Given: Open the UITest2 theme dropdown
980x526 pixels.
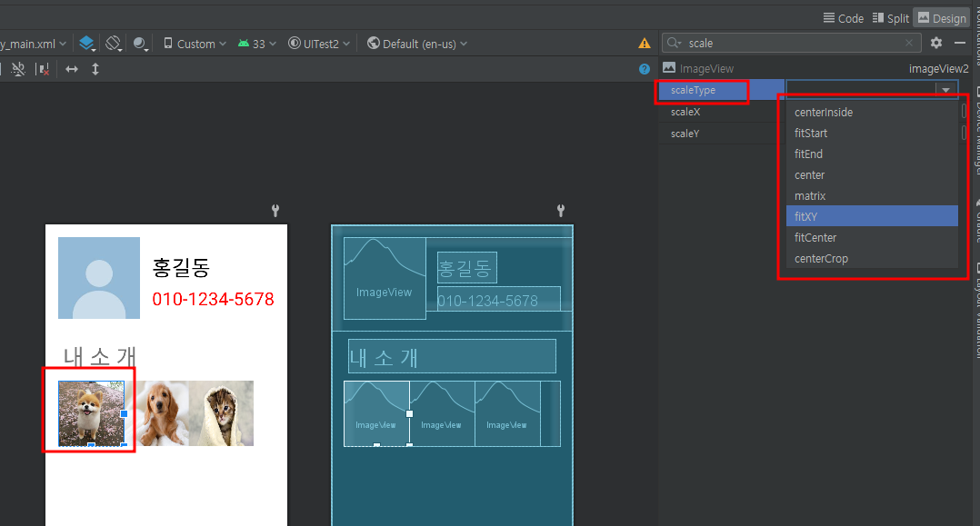Looking at the screenshot, I should click(x=319, y=44).
